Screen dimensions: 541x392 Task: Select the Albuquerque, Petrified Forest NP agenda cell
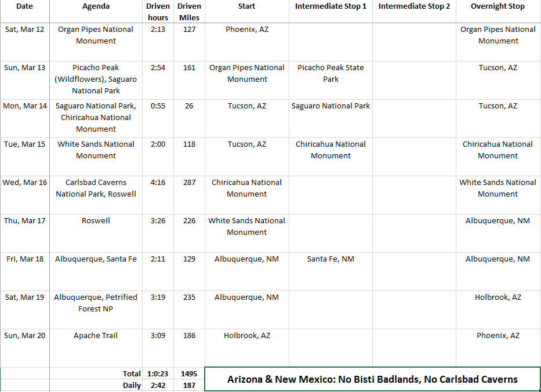tap(96, 303)
